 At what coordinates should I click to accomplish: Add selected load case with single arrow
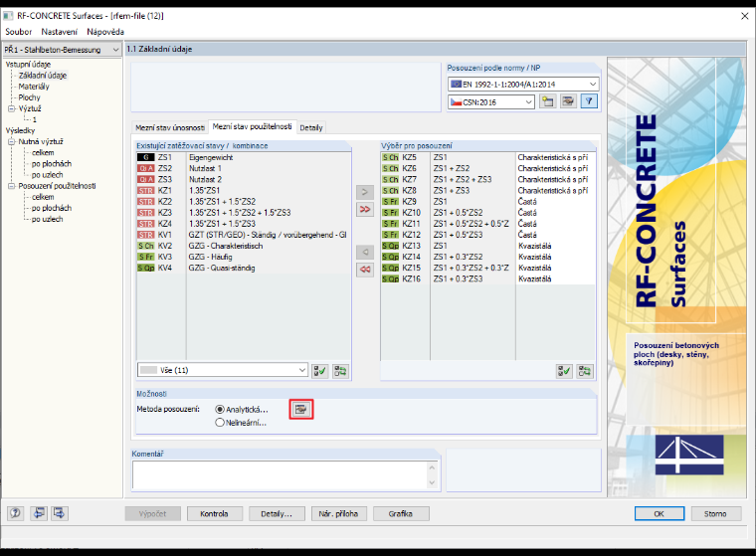[365, 192]
